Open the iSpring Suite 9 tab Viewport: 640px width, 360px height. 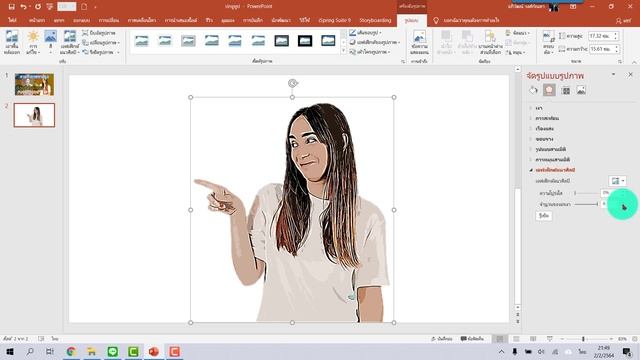(x=334, y=20)
